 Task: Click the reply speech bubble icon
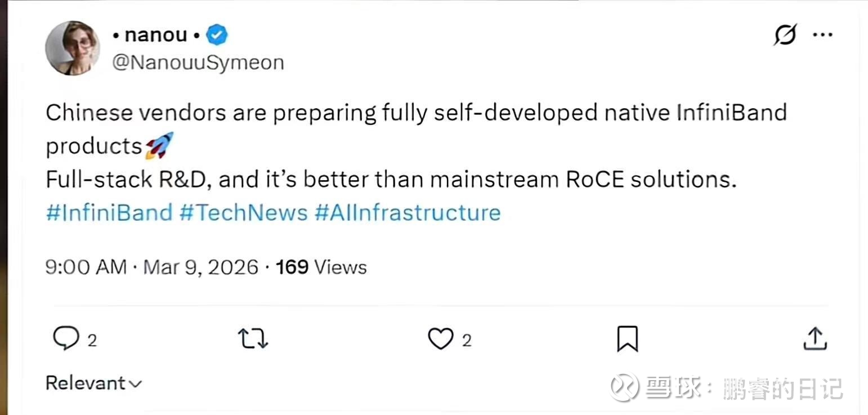click(66, 339)
